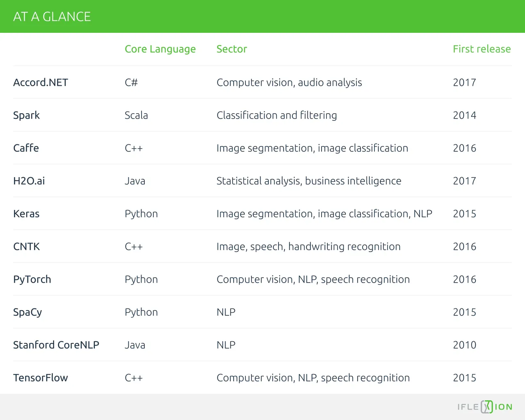Screen dimensions: 525x420
Task: Click the 2017 year in Accord.NET row
Action: click(x=465, y=82)
